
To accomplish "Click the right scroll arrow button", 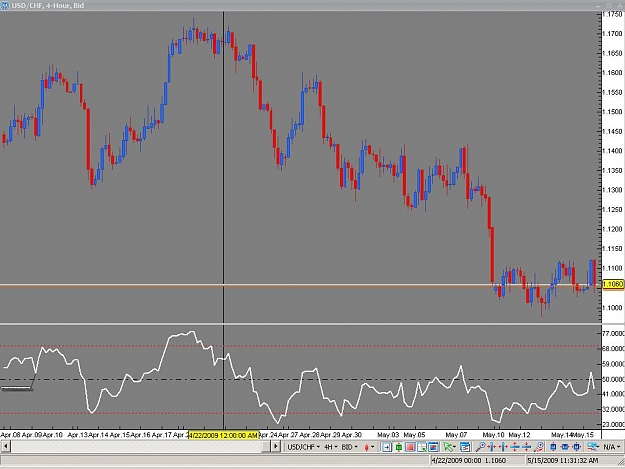I will tap(275, 447).
